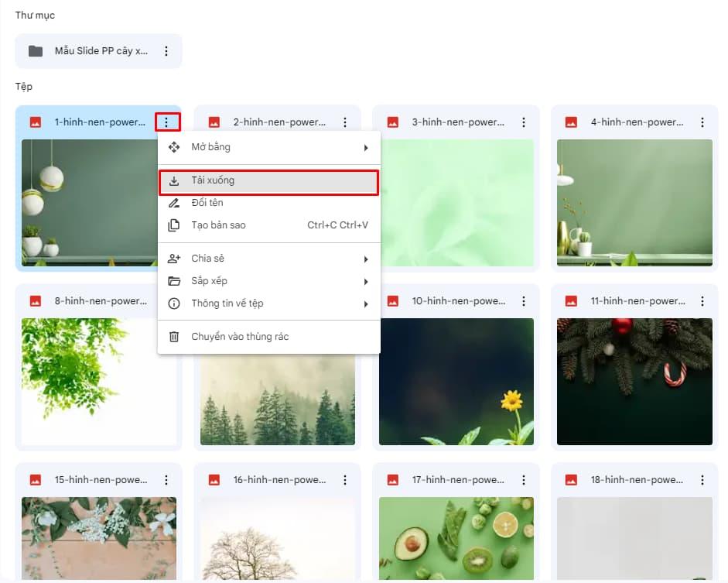Click the open-with icon beside Mở bằng

pos(174,147)
